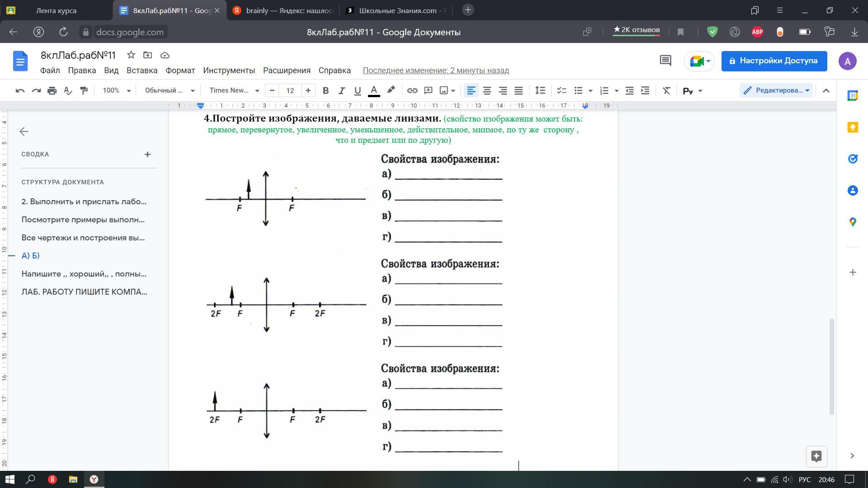The width and height of the screenshot is (868, 488).
Task: Toggle bold formatting
Action: pyautogui.click(x=325, y=91)
